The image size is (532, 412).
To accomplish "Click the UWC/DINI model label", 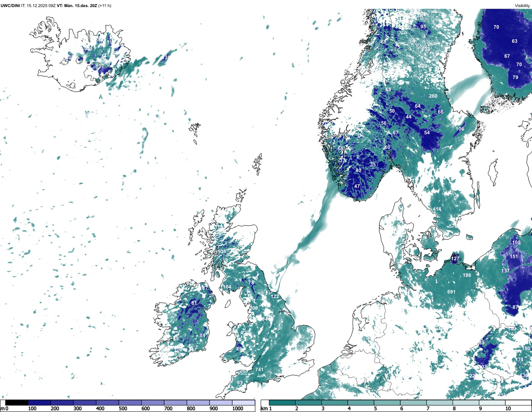I will coord(10,5).
